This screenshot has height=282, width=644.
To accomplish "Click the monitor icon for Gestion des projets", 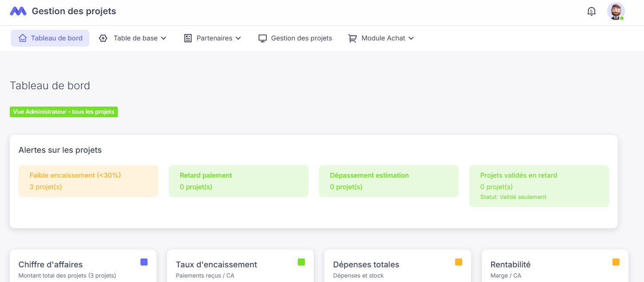I will click(x=263, y=38).
